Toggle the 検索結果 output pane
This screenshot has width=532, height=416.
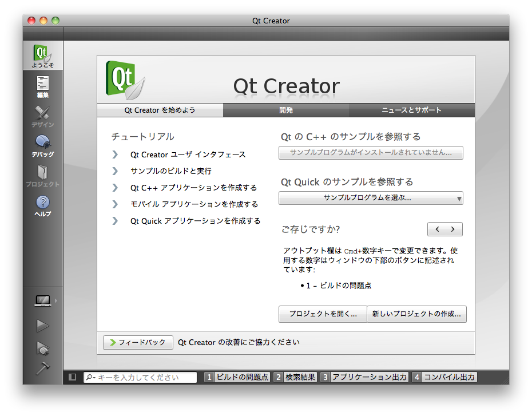pos(295,377)
